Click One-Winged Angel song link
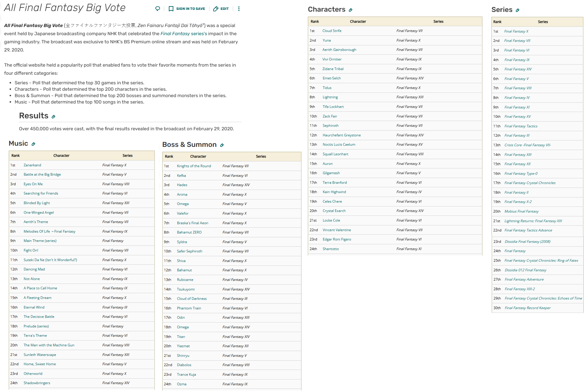Viewport: 586px width, 392px height. coord(39,213)
